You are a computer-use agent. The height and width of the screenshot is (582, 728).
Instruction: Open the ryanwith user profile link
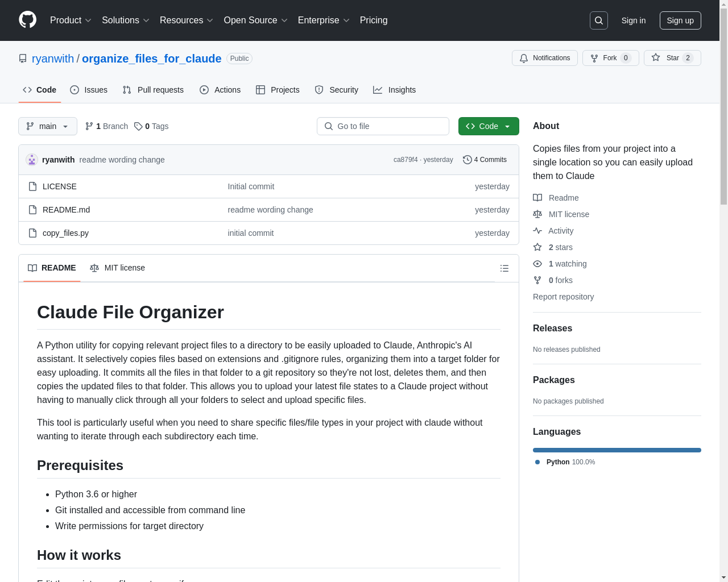53,59
